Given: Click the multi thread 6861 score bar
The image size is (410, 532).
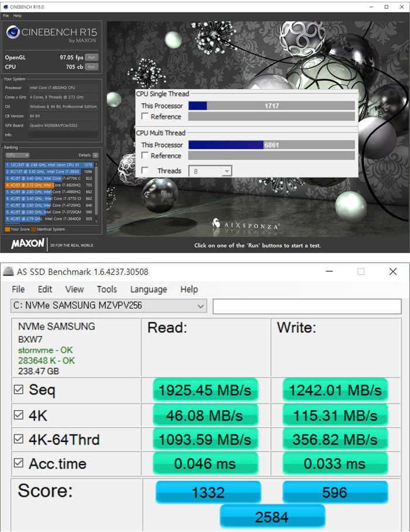Looking at the screenshot, I should pos(272,145).
